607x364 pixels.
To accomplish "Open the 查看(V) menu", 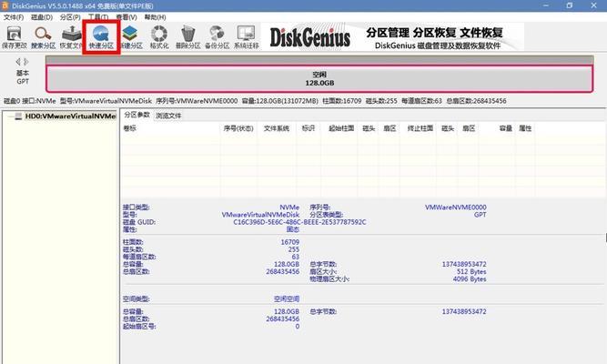I will [x=126, y=17].
